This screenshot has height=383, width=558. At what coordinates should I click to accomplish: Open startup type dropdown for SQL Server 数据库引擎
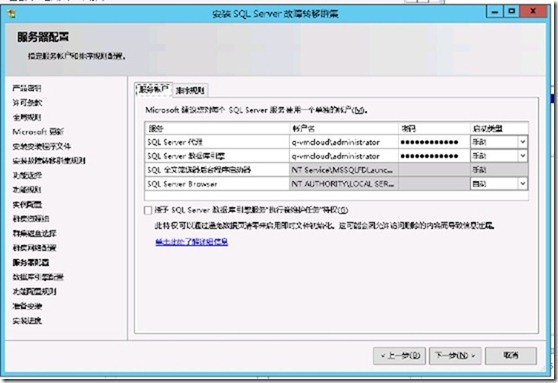tap(522, 156)
